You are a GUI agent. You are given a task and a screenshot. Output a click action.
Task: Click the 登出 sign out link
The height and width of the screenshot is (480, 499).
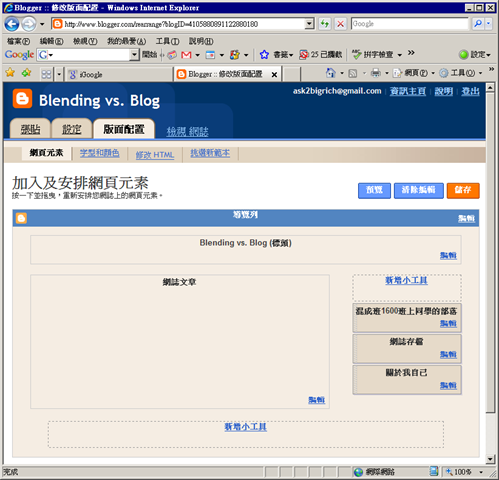470,91
